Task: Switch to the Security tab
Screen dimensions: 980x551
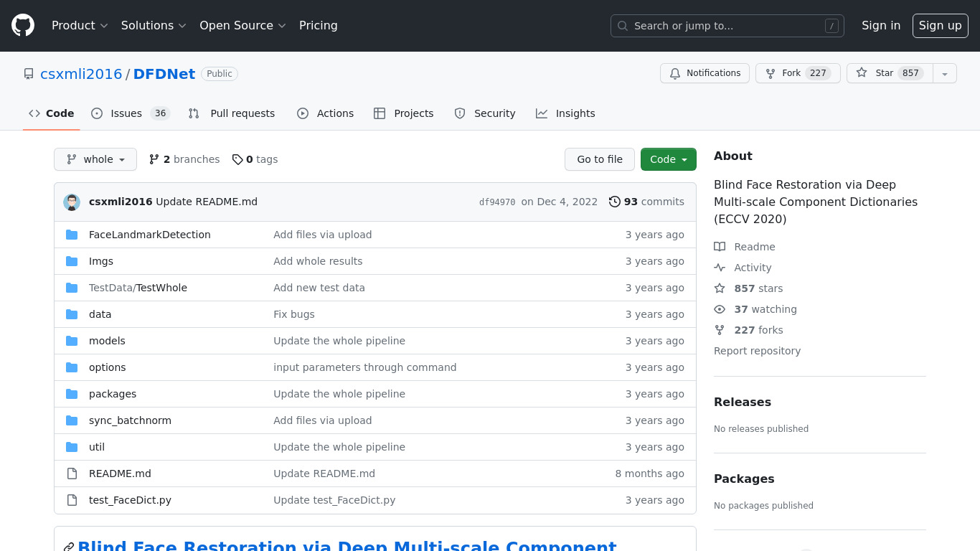Action: 485,113
